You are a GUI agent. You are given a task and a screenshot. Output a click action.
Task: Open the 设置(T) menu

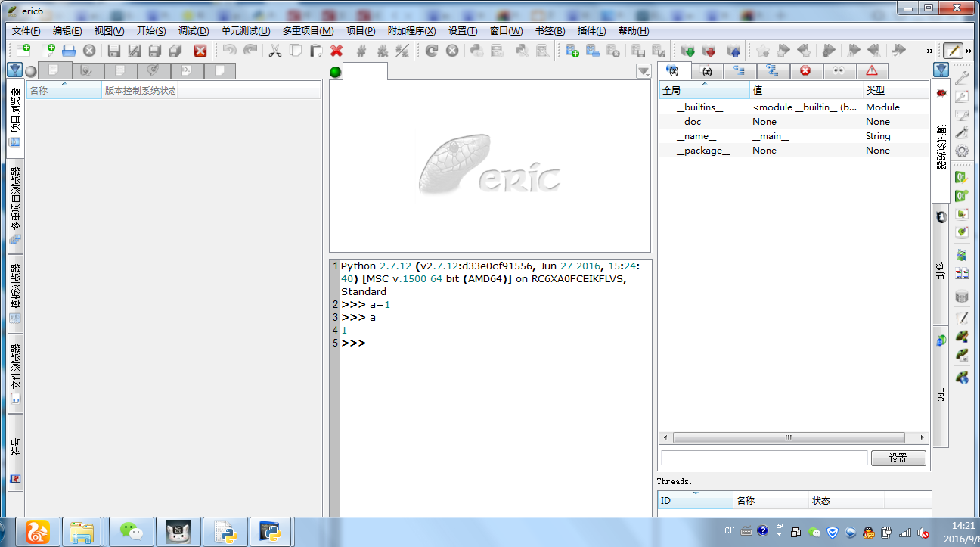click(463, 31)
